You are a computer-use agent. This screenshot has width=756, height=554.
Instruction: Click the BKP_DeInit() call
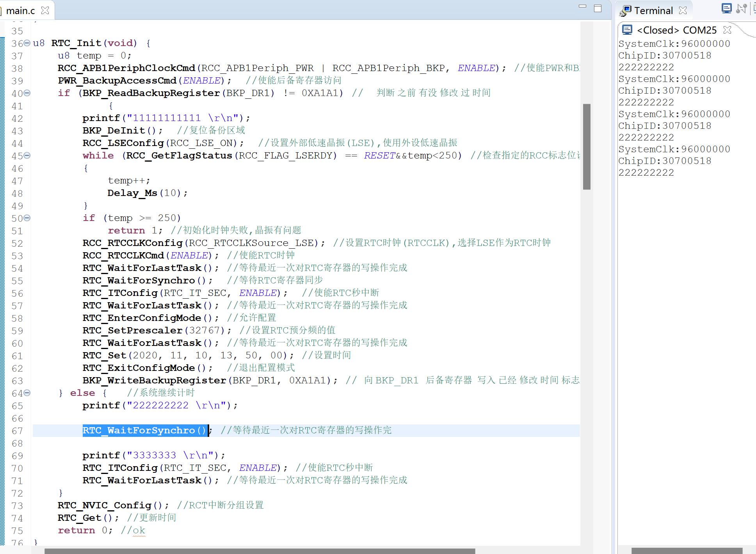123,130
